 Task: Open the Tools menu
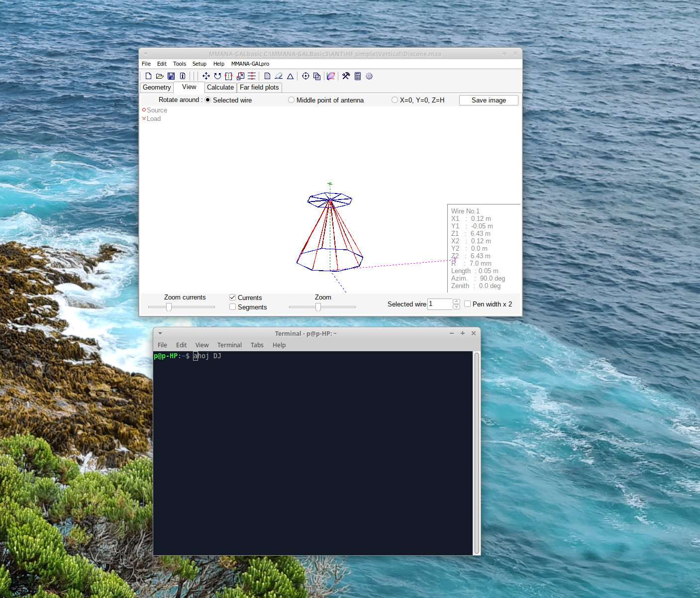pos(180,64)
